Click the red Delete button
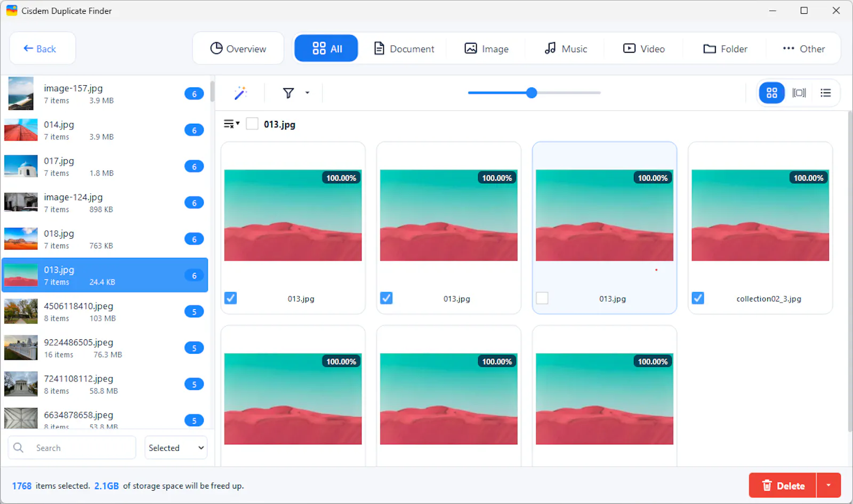The image size is (853, 504). 783,485
